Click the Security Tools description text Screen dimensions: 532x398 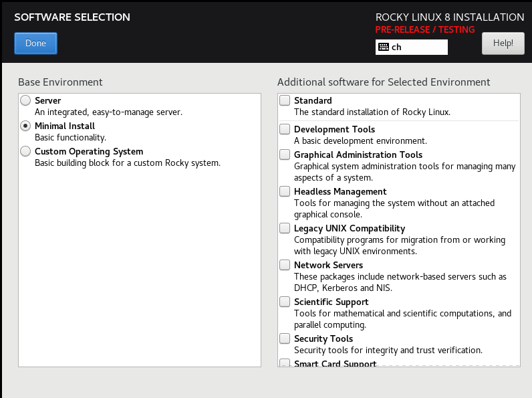tap(388, 350)
